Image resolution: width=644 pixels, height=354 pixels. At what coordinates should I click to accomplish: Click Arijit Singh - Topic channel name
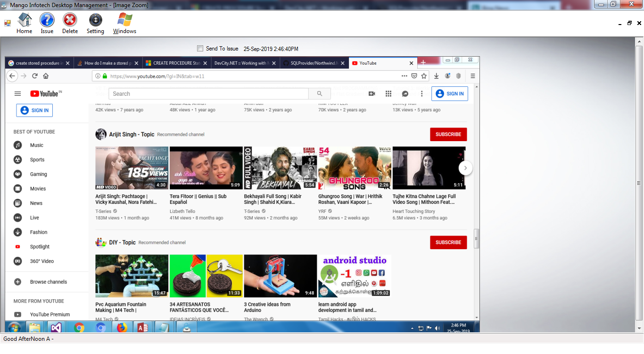pyautogui.click(x=132, y=135)
